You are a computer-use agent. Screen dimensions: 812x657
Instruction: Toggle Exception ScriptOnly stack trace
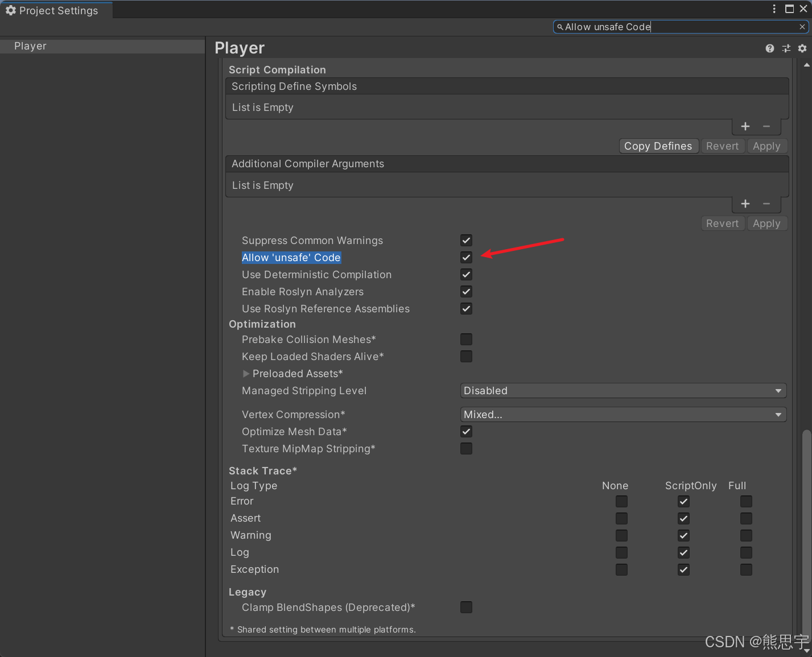pos(683,569)
